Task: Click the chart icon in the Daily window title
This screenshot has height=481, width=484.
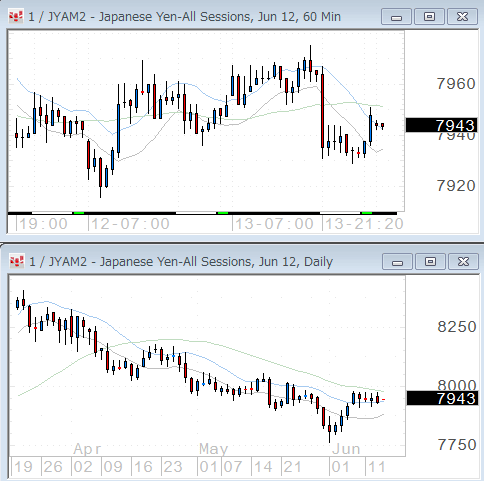Action: click(17, 261)
